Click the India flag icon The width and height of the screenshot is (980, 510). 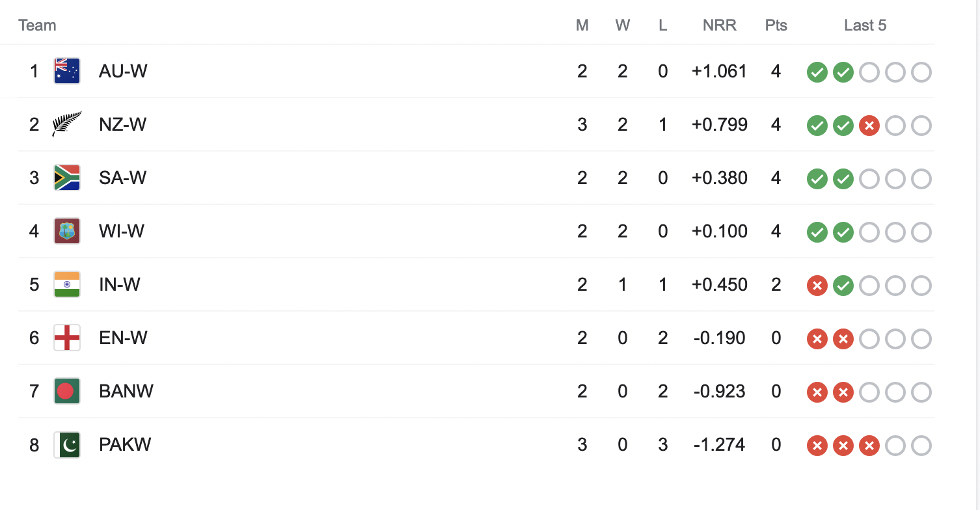pyautogui.click(x=67, y=284)
